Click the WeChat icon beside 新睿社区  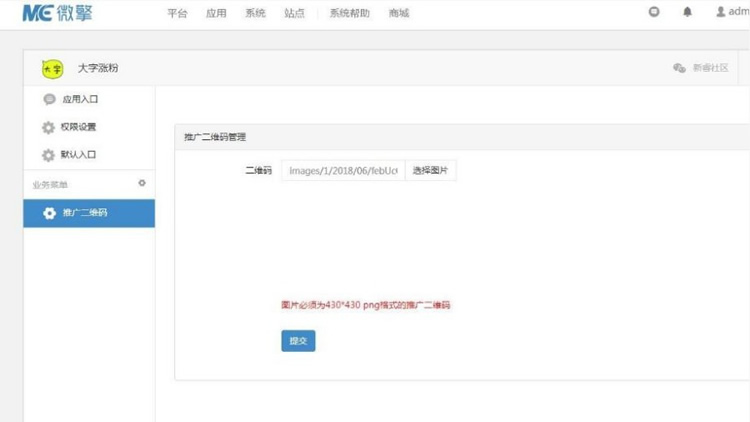680,68
